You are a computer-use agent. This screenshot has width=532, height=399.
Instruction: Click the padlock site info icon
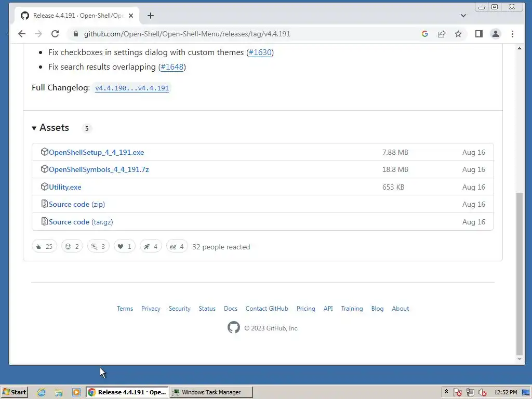click(x=76, y=34)
